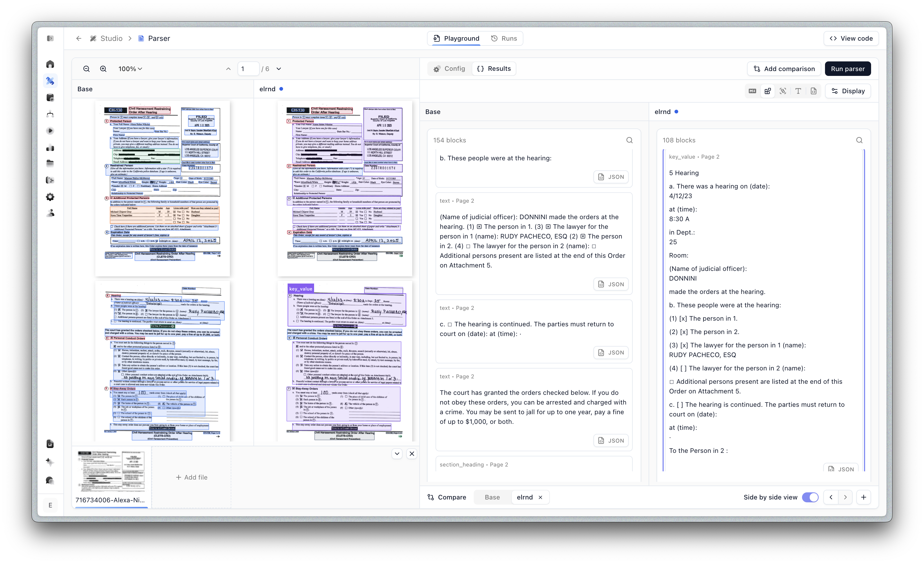Click the page number input field

click(248, 69)
